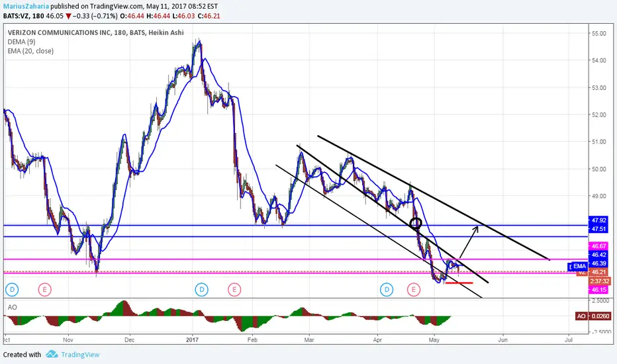Click the 53.00 price axis value

click(x=599, y=88)
